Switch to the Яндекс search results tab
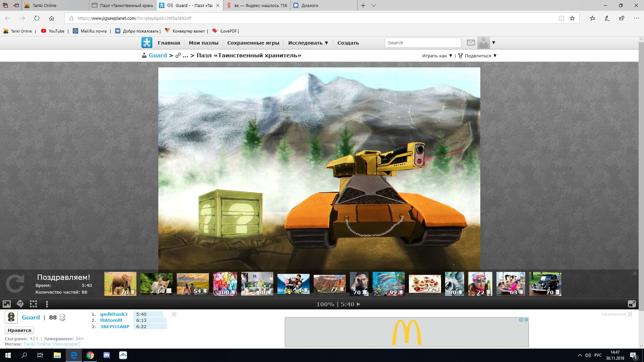 pos(257,5)
